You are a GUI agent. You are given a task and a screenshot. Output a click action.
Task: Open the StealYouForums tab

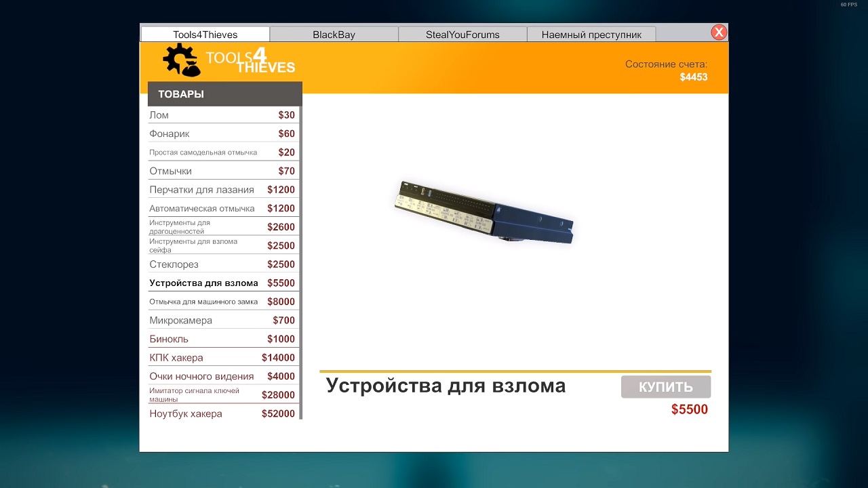click(462, 35)
